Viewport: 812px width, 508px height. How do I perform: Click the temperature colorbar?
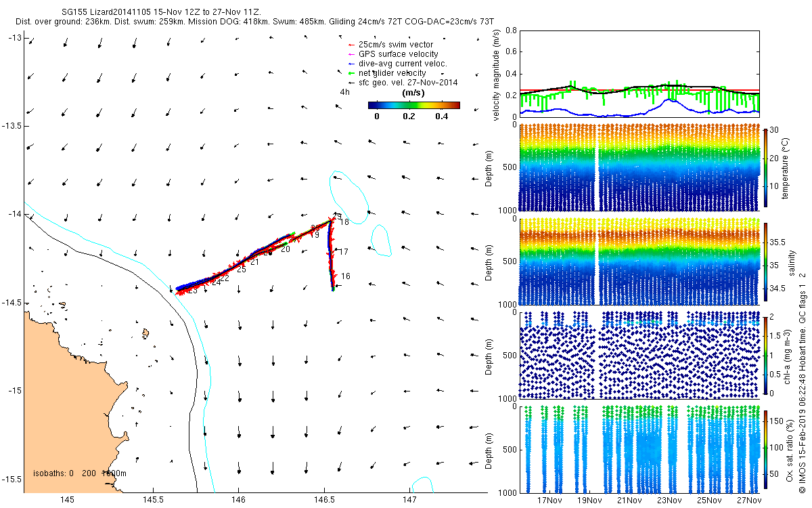tap(765, 166)
